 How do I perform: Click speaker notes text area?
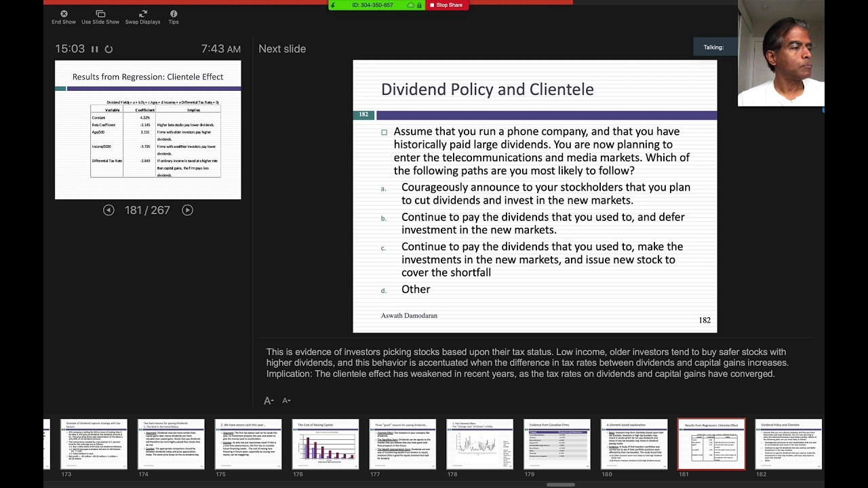[528, 363]
